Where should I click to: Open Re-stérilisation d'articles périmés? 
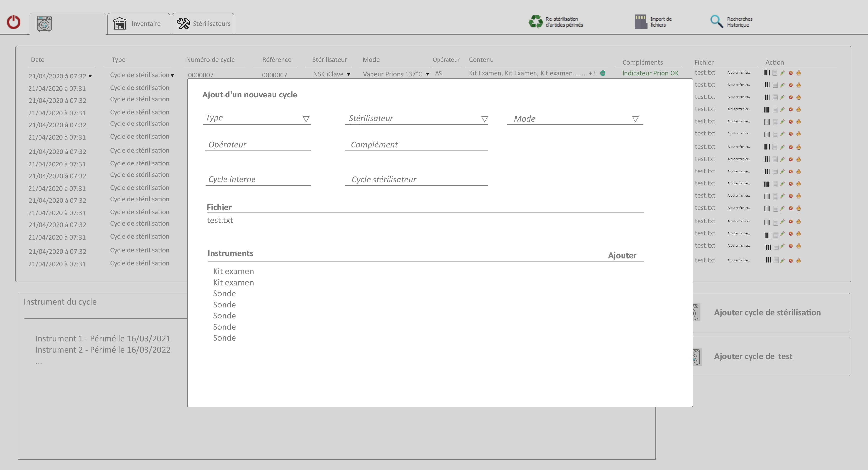[556, 22]
